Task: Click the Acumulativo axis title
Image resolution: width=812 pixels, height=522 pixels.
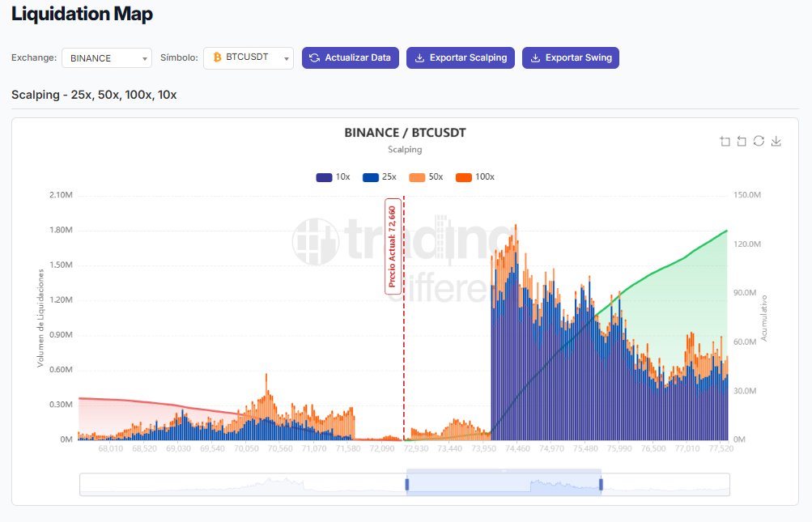Action: tap(764, 318)
